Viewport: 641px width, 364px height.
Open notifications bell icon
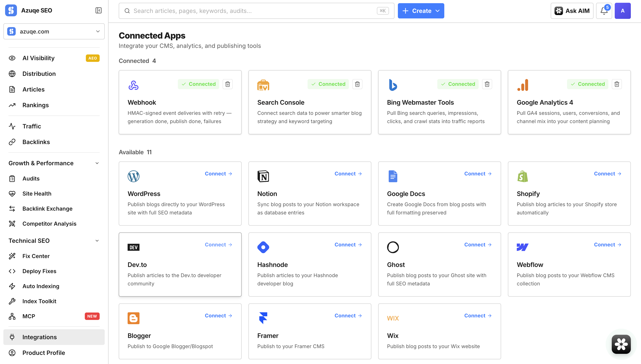click(604, 11)
